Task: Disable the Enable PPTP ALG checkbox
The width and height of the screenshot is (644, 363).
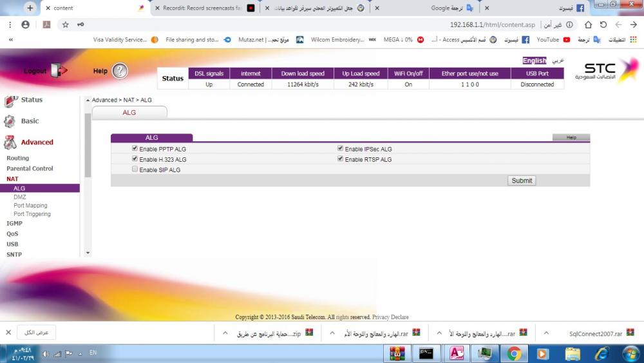Action: [135, 148]
